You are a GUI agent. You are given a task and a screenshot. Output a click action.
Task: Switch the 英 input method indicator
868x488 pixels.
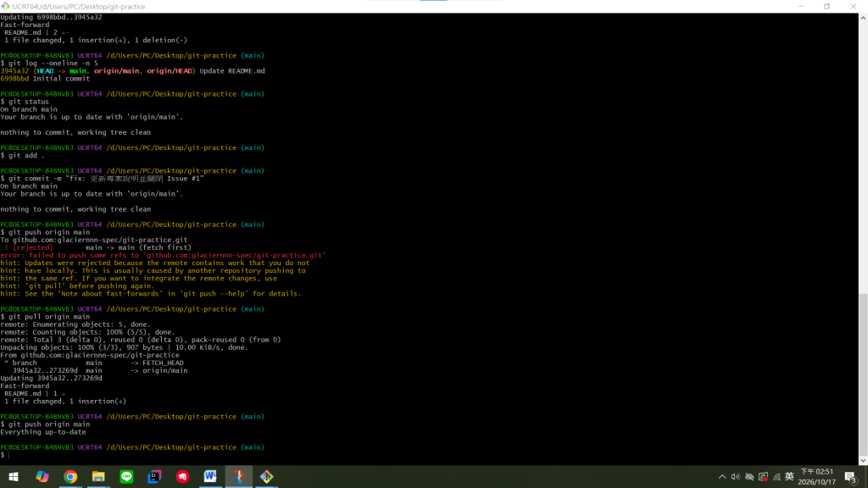[789, 476]
